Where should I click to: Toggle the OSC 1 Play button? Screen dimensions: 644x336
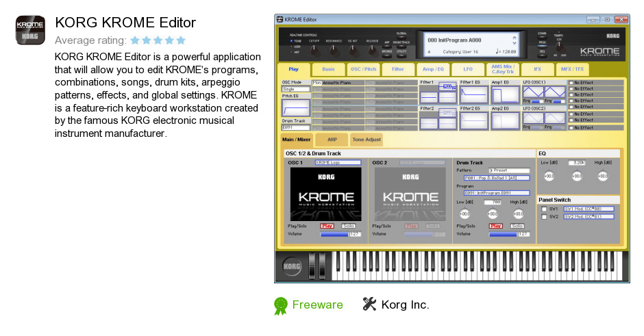pos(327,226)
